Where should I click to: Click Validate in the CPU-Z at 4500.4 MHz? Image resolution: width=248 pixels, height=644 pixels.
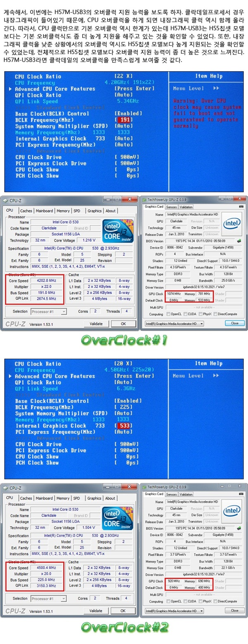coord(96,610)
